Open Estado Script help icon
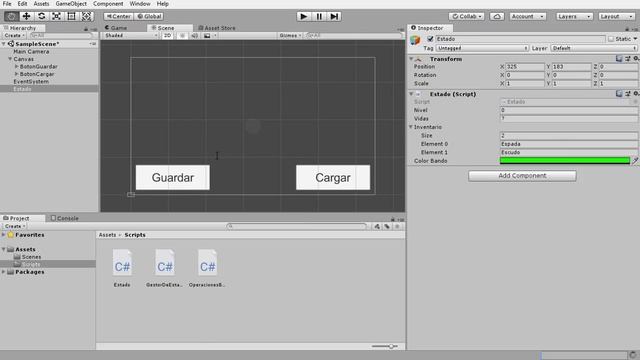This screenshot has height=360, width=640. [619, 94]
